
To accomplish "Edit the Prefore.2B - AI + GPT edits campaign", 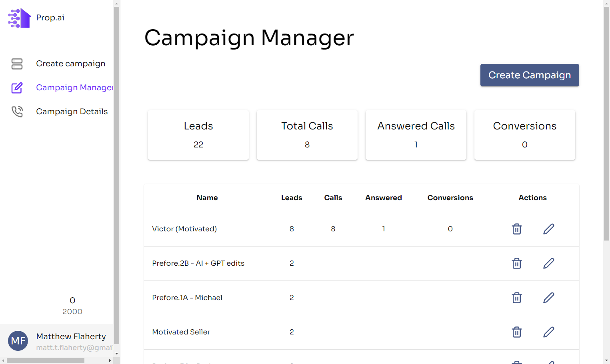I will click(549, 263).
